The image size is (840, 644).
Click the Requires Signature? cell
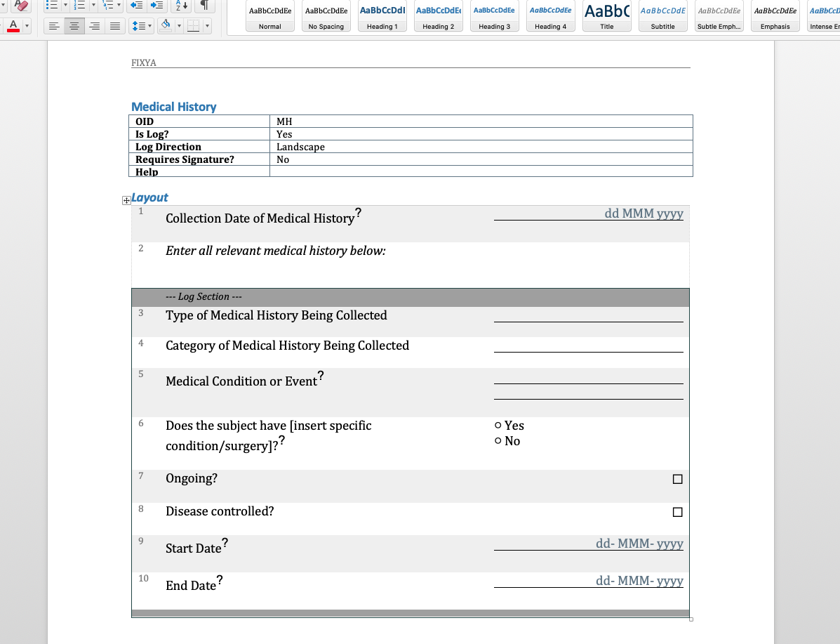pyautogui.click(x=199, y=159)
